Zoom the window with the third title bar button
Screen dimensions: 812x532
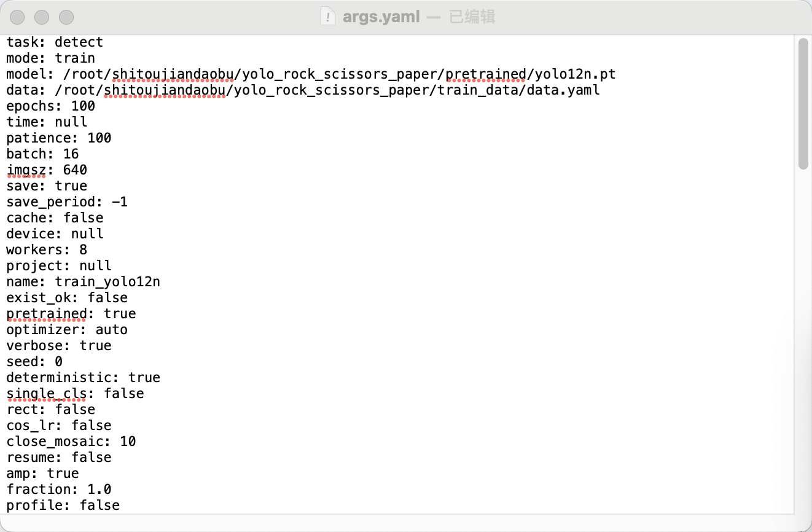(x=66, y=17)
